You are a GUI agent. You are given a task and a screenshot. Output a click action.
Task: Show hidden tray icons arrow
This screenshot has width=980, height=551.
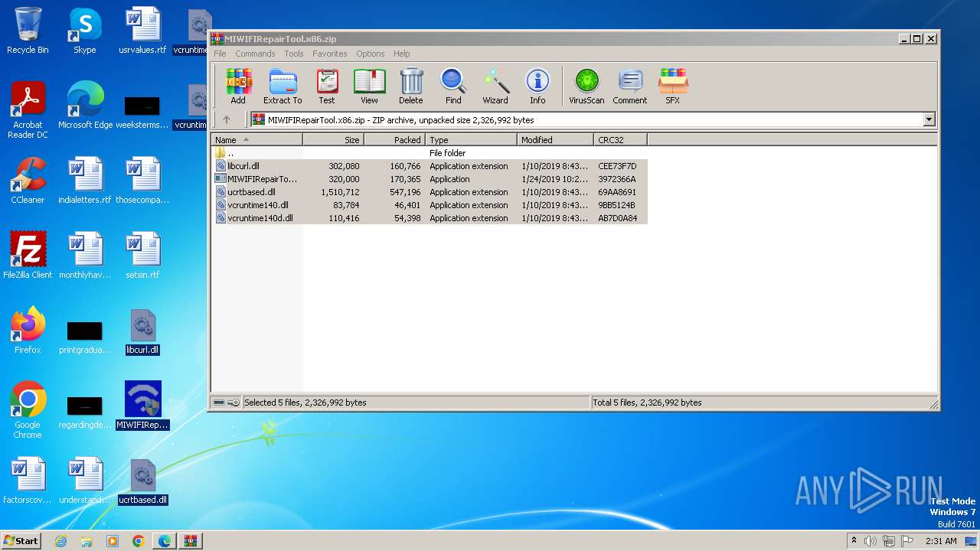tap(854, 541)
